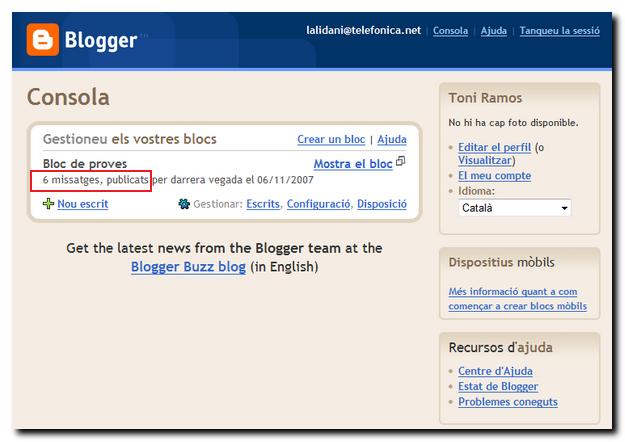Click the No hi ha cap foto disponible text
The image size is (625, 442).
click(x=513, y=123)
